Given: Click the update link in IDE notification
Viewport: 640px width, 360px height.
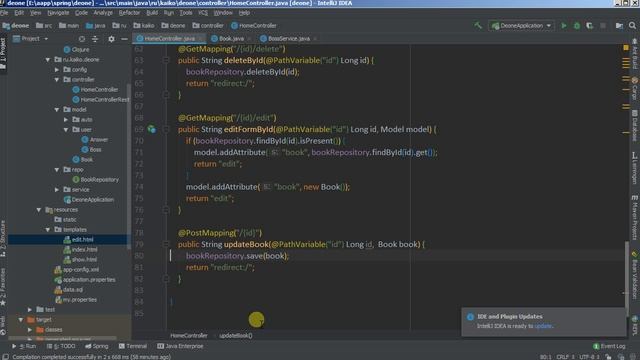Looking at the screenshot, I should 543,326.
